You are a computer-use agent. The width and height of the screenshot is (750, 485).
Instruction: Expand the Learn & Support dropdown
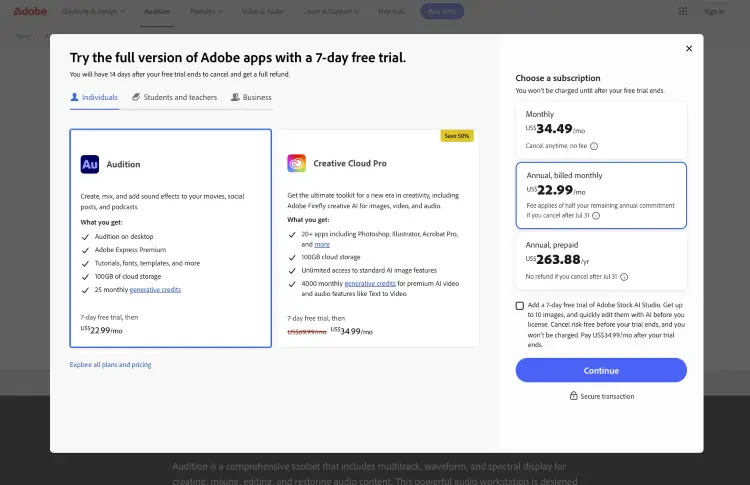coord(331,11)
